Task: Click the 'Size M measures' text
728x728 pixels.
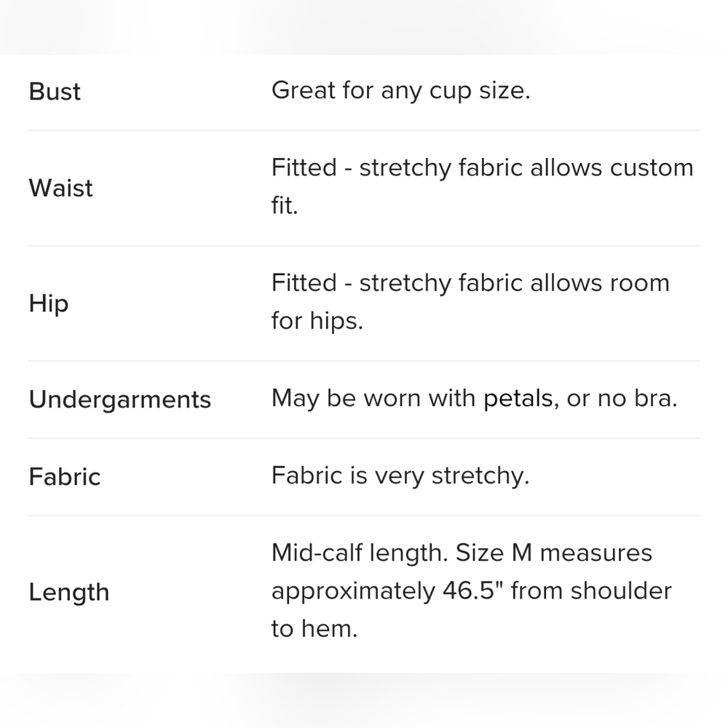Action: tap(554, 553)
